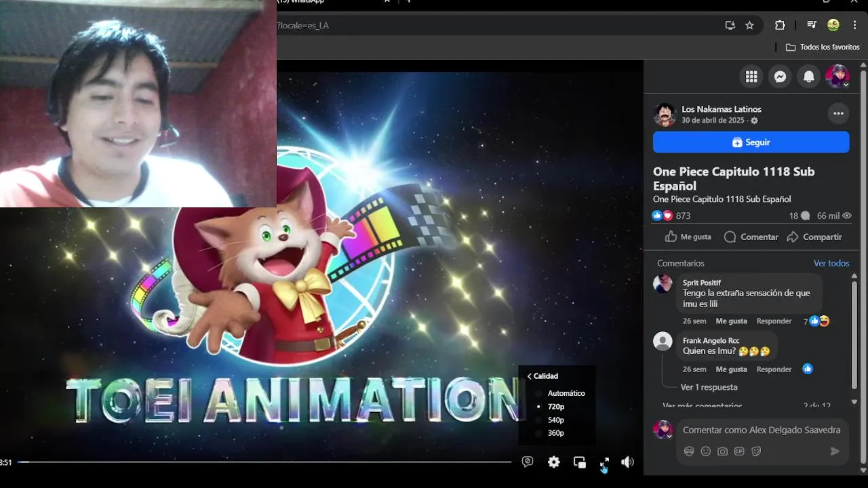Image resolution: width=868 pixels, height=488 pixels.
Task: Open the media controls toolbar icon
Action: click(x=812, y=25)
